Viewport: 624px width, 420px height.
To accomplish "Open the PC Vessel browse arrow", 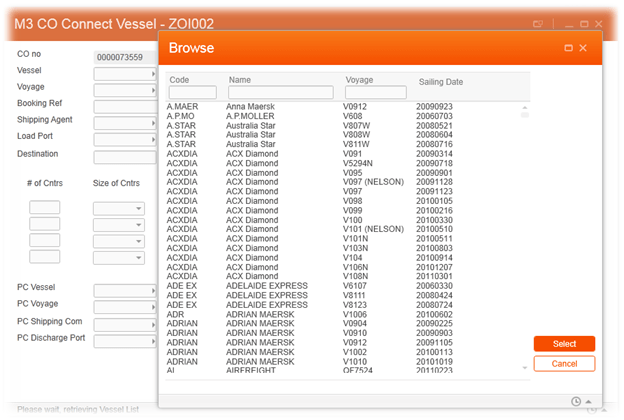I will [x=153, y=291].
